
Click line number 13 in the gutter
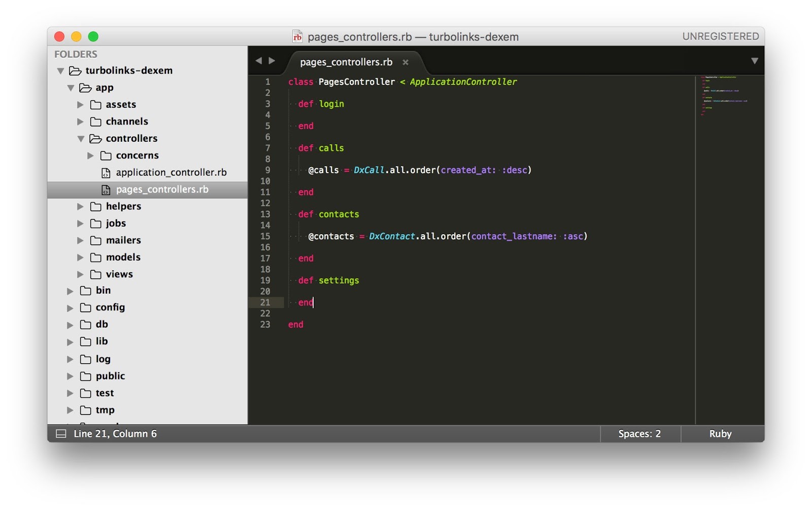pyautogui.click(x=265, y=214)
